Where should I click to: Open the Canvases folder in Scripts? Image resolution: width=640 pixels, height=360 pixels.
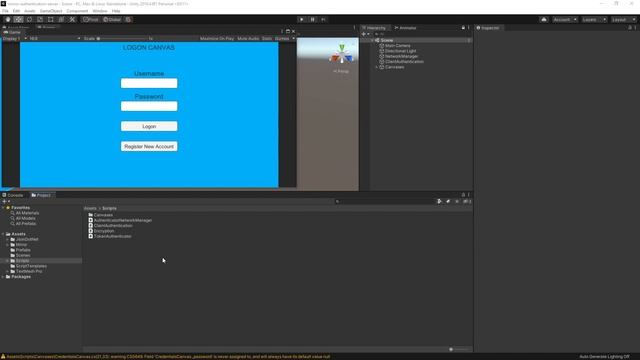tap(103, 215)
